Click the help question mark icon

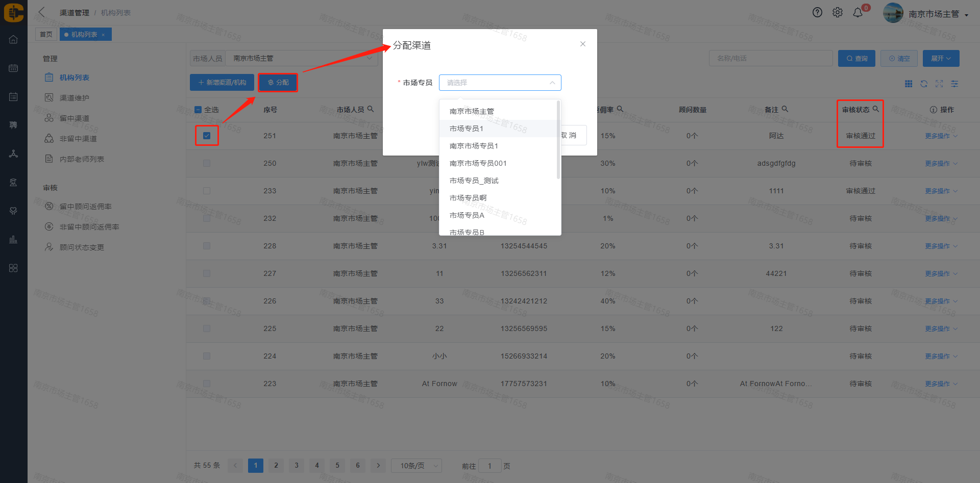coord(817,13)
